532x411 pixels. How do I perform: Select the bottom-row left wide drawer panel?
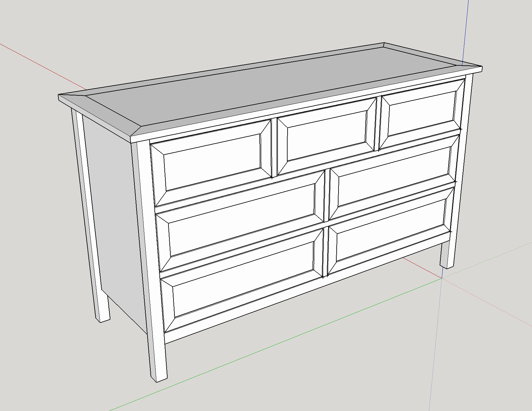pos(244,280)
